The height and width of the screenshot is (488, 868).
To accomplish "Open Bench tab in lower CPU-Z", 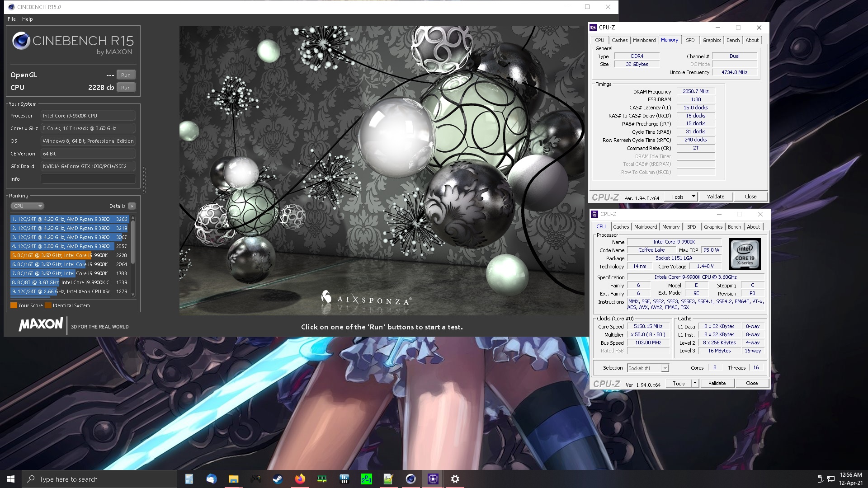I will pos(735,227).
